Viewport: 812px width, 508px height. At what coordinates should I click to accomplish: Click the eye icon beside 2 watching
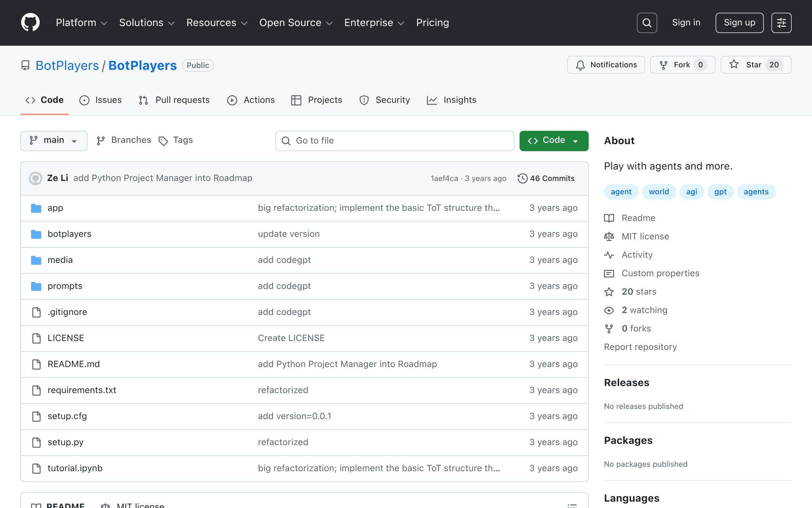pyautogui.click(x=609, y=310)
